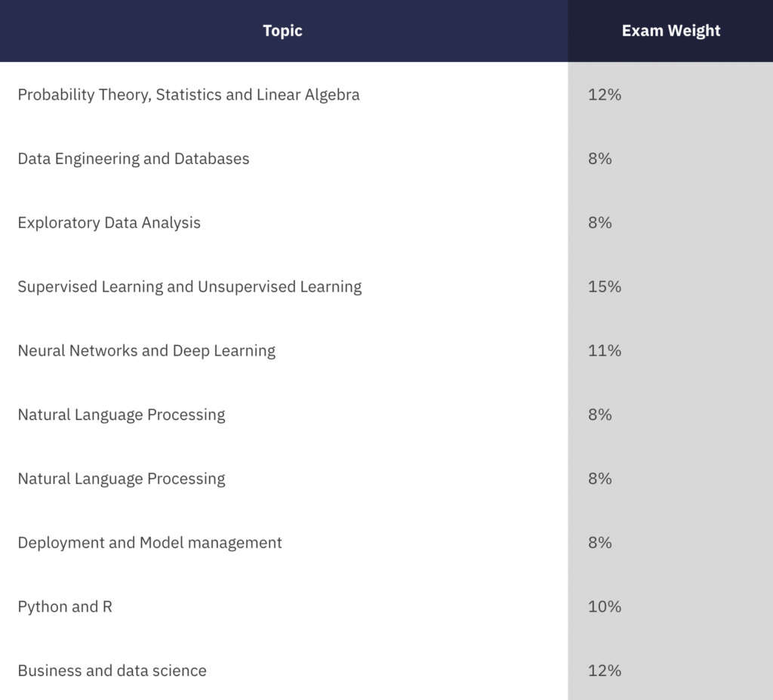Select the 8% weight for Deployment and Model management
Viewport: 773px width, 700px height.
[600, 543]
